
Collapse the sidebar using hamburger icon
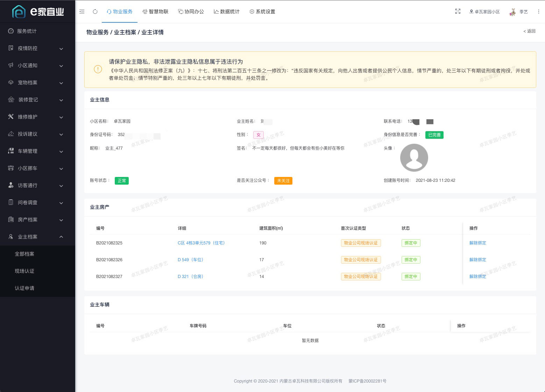[82, 12]
